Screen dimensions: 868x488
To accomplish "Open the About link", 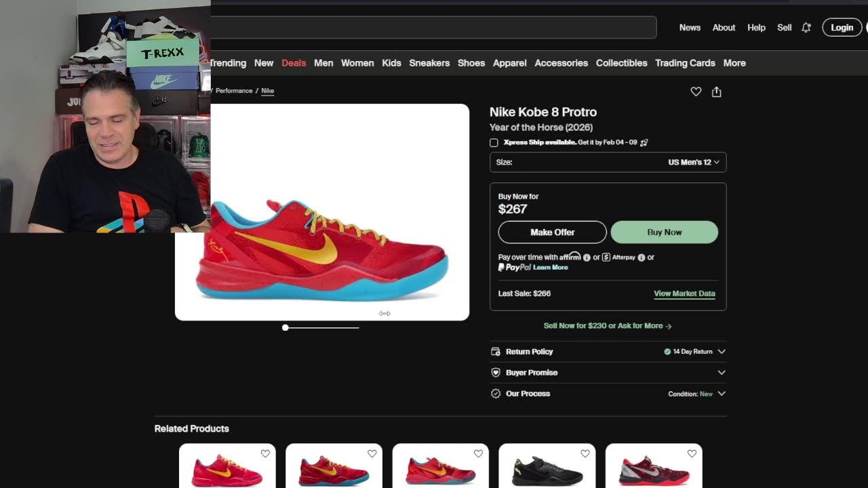I will (x=724, y=28).
